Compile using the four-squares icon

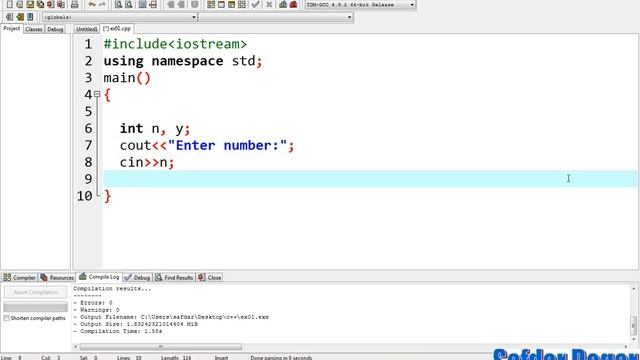tap(211, 4)
